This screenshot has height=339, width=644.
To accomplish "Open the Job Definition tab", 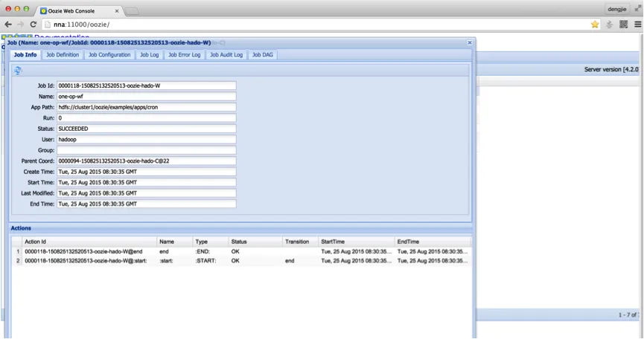I will (63, 55).
